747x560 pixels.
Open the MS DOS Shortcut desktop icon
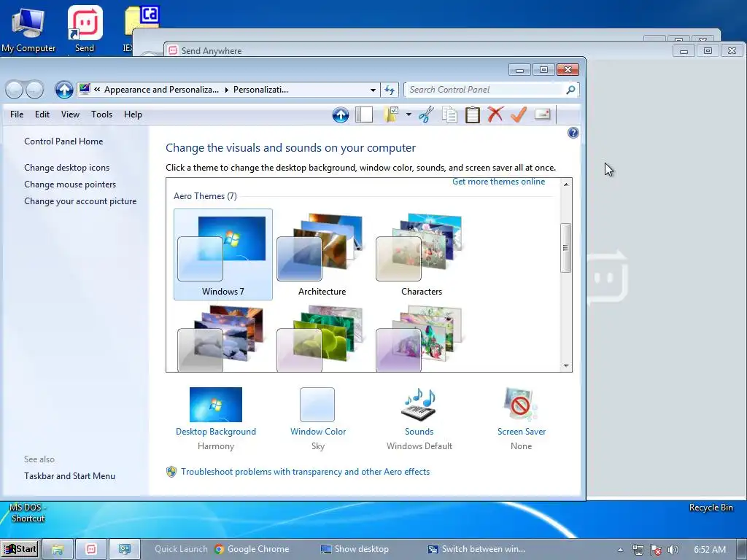coord(28,513)
